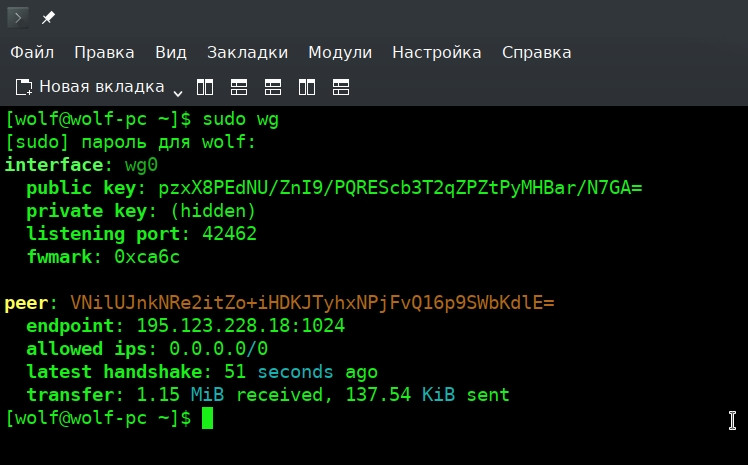Click the first split view left/right icon
Image resolution: width=748 pixels, height=465 pixels.
205,87
